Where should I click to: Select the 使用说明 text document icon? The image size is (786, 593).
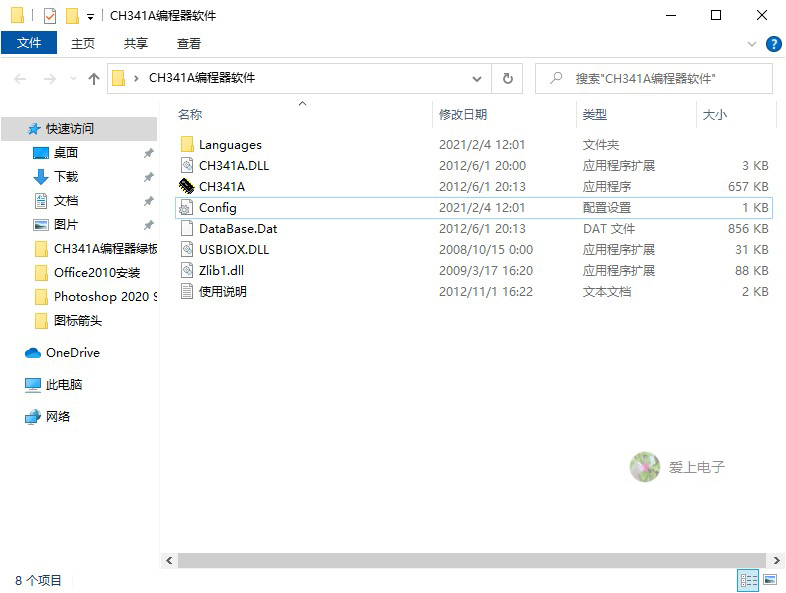pyautogui.click(x=187, y=291)
